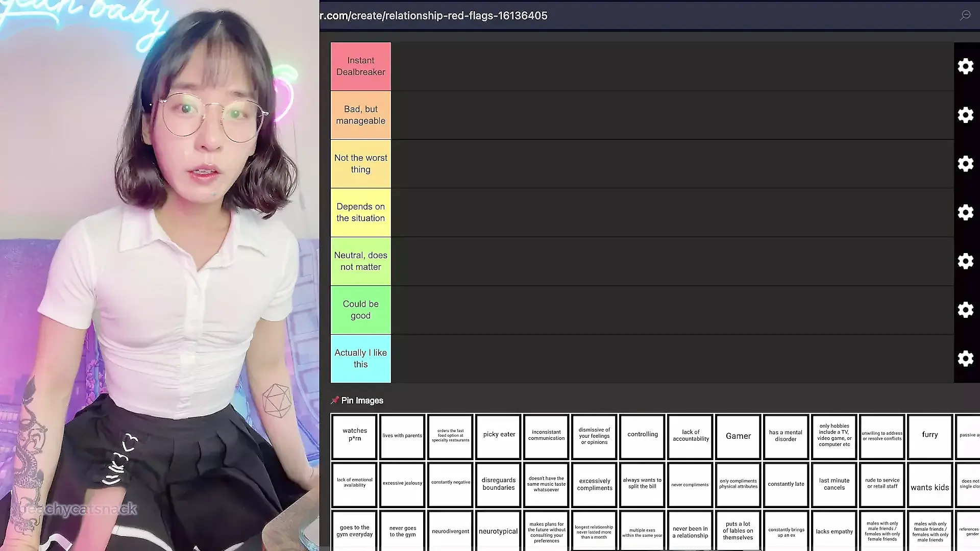Click gear icon on Could be good row
Image resolution: width=980 pixels, height=551 pixels.
tap(965, 310)
